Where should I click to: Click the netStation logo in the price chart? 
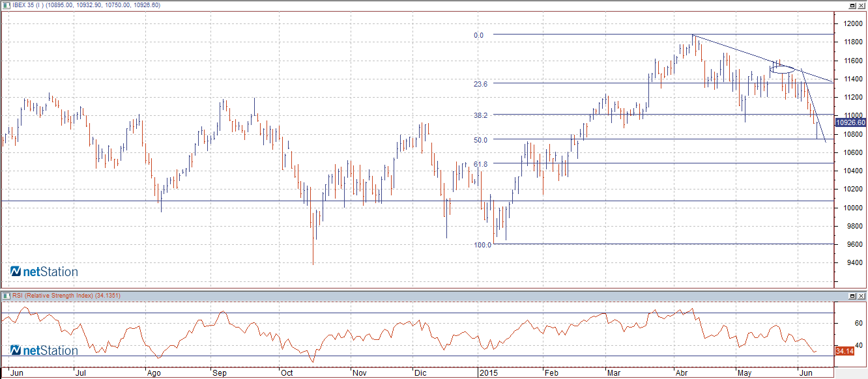[x=44, y=272]
